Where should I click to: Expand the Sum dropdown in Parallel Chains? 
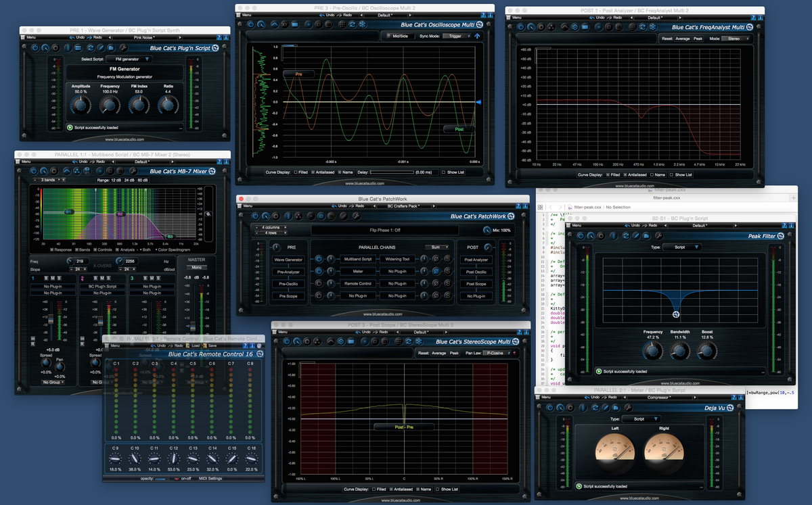[x=436, y=247]
